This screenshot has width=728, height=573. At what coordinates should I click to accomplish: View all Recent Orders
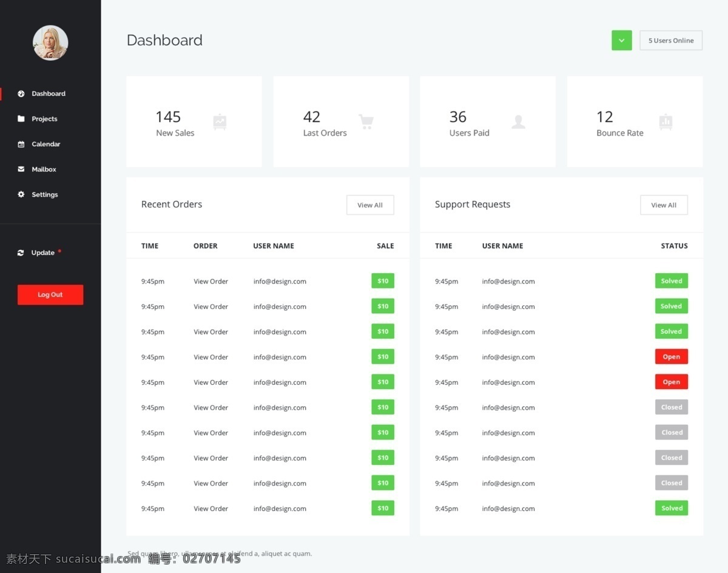[x=370, y=205]
